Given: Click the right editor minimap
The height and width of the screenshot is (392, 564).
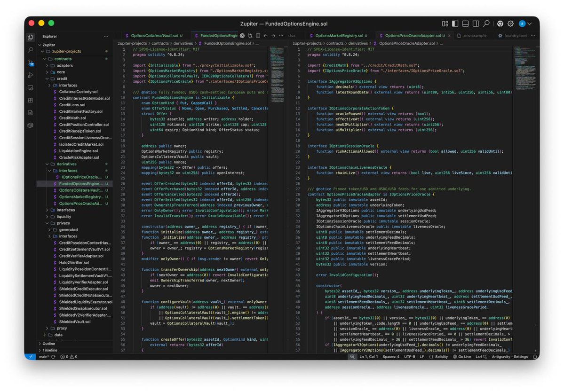Looking at the screenshot, I should pyautogui.click(x=525, y=68).
